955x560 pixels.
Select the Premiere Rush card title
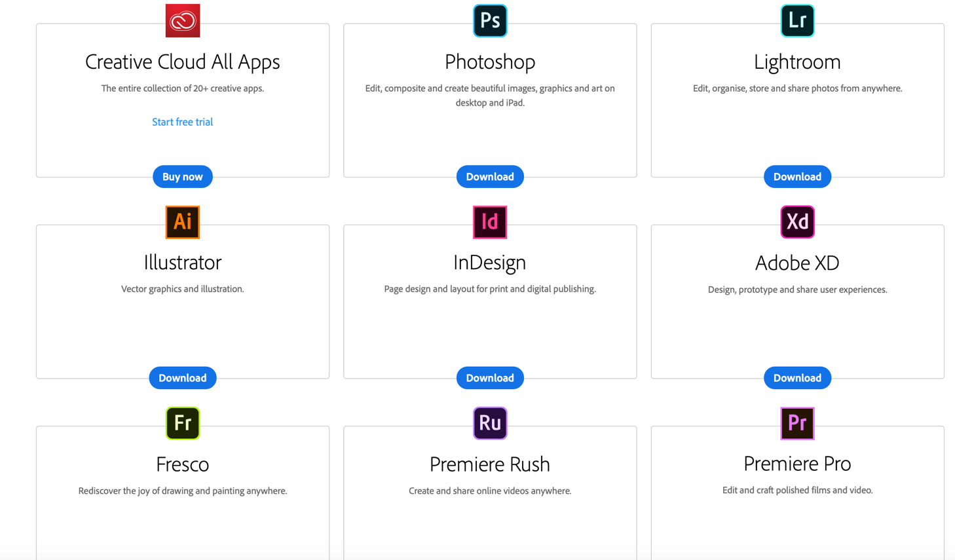pyautogui.click(x=490, y=464)
